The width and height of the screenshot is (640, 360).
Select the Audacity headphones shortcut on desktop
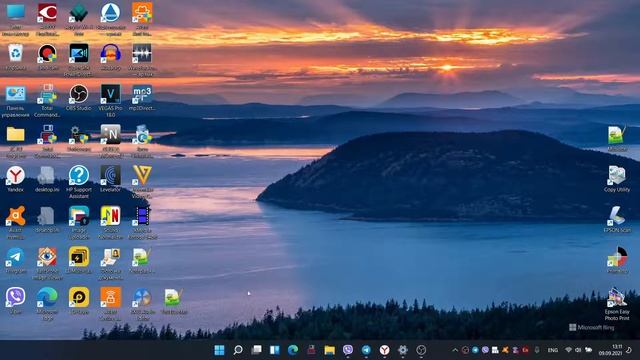[111, 53]
